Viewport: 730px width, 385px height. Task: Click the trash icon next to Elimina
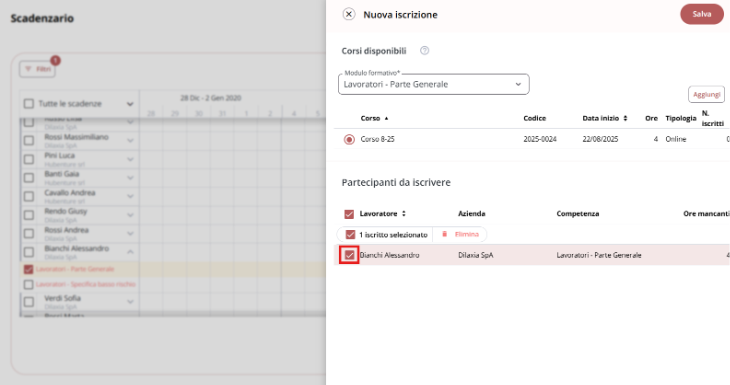[444, 234]
